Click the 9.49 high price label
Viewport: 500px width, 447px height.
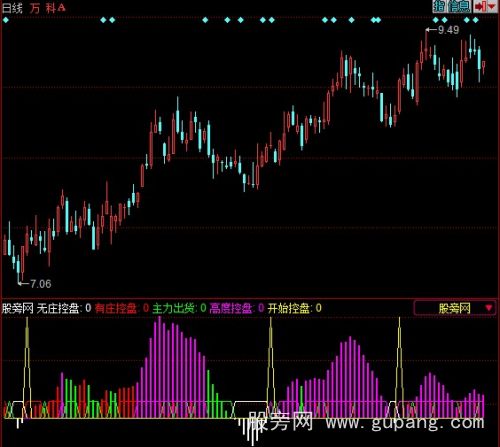[448, 30]
